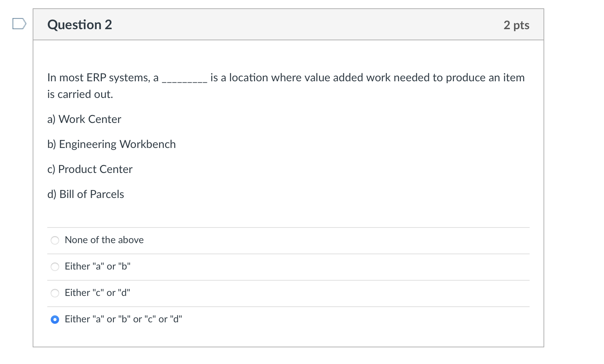Click the "Question 2" heading

pos(80,25)
